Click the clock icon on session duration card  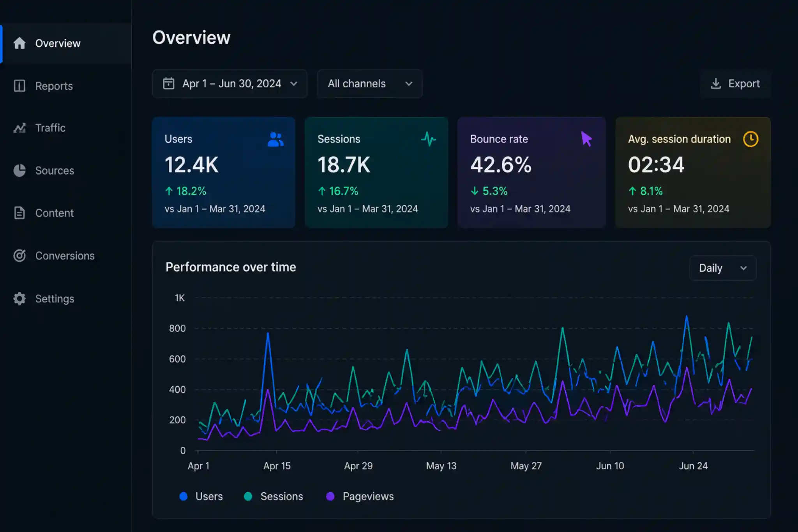(751, 139)
